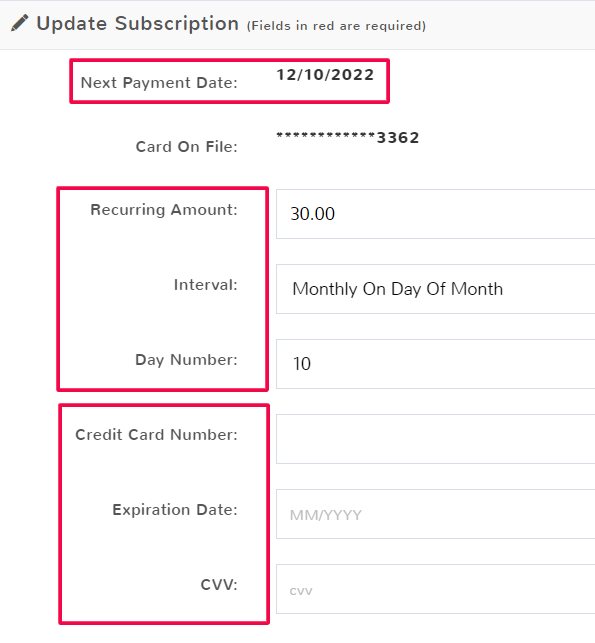Click the Credit Card Number label
Screen dimensions: 595x643
157,435
